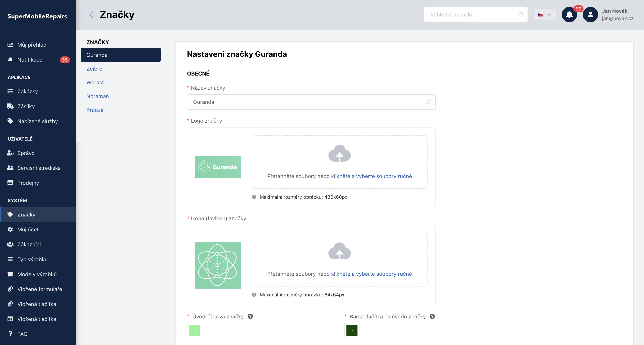Open the language dropdown chevron
The width and height of the screenshot is (644, 345).
tap(549, 15)
